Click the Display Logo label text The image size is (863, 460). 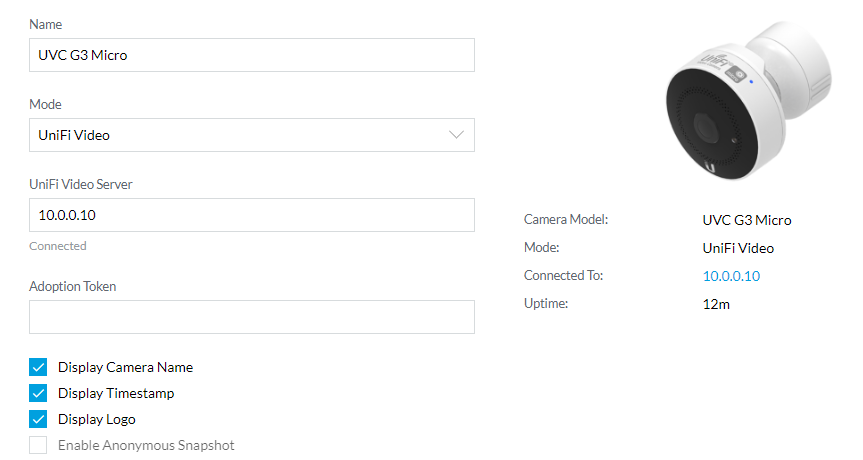[97, 419]
